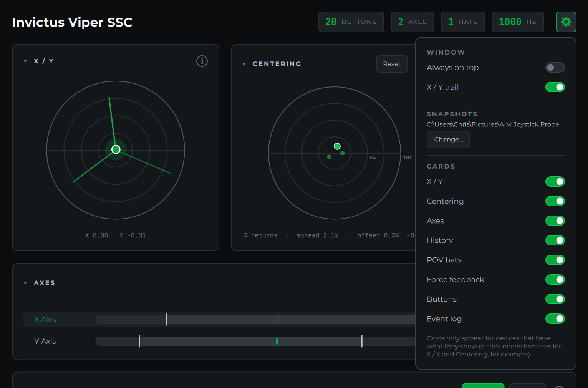Click the 5% ring label
This screenshot has height=388, width=588.
tap(373, 158)
